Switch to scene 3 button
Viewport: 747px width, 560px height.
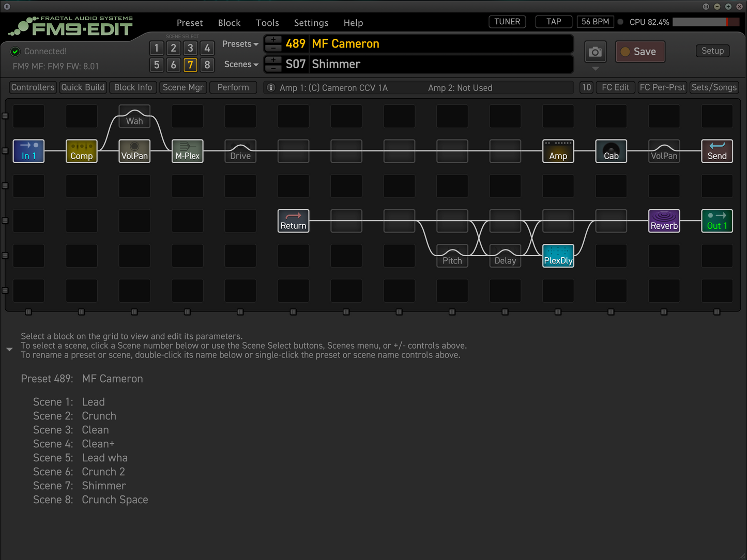point(190,48)
